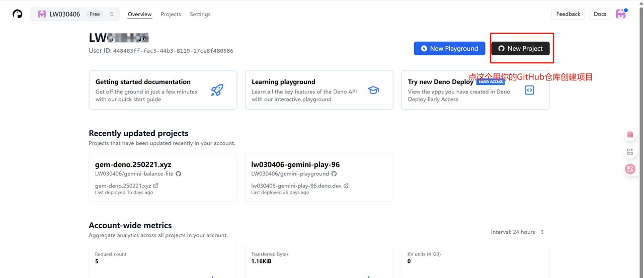
Task: Open the Feedback button
Action: (568, 14)
